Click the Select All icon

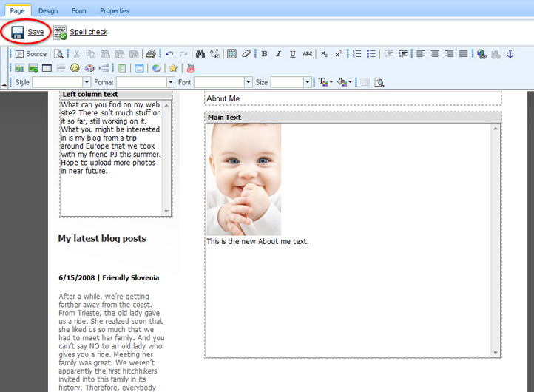pyautogui.click(x=231, y=54)
